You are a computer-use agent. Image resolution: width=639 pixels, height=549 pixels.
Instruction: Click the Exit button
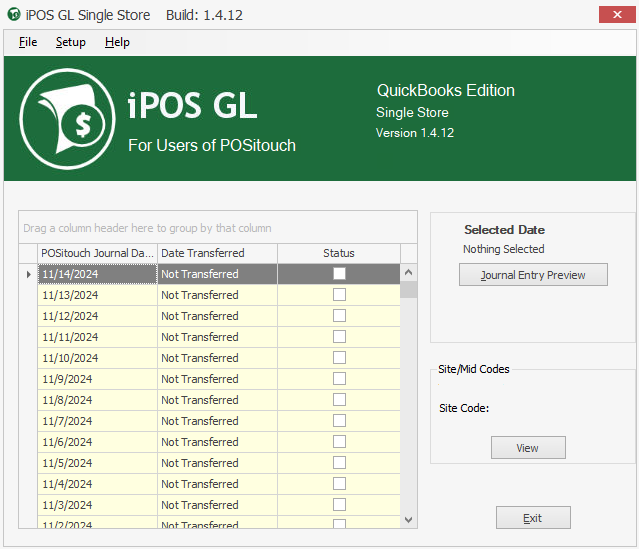point(533,518)
